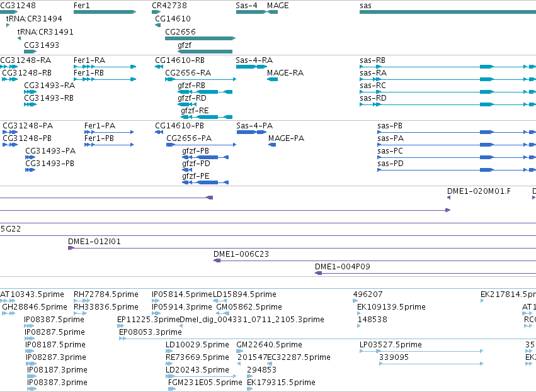Select the Fer1-RB transcript label
Screen dimensions: 536x392
[89, 73]
